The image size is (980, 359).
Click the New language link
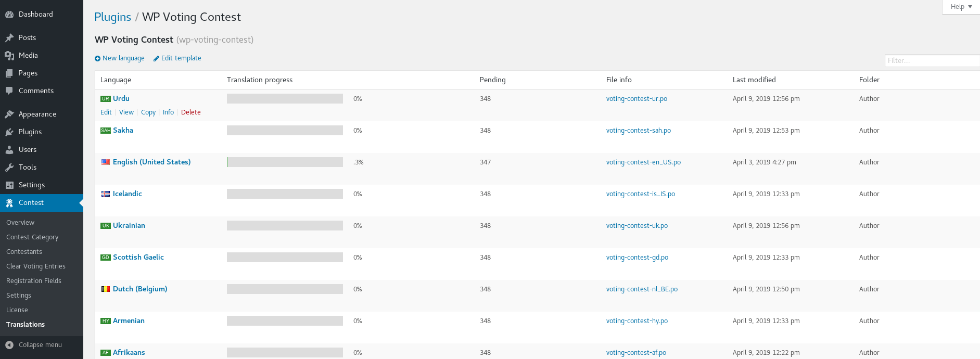[123, 58]
